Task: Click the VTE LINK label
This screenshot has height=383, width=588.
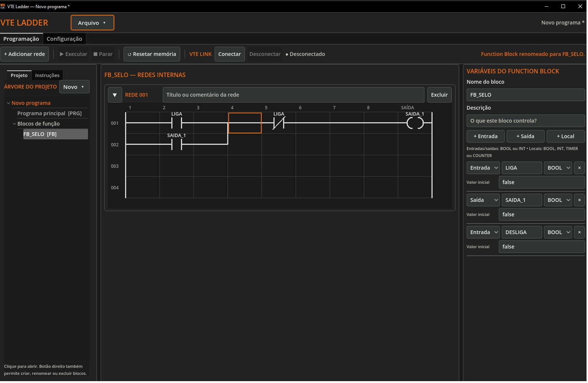Action: tap(201, 54)
